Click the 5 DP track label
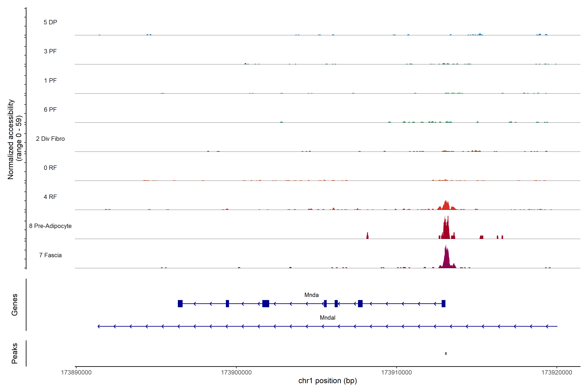The image size is (588, 392). pyautogui.click(x=50, y=22)
